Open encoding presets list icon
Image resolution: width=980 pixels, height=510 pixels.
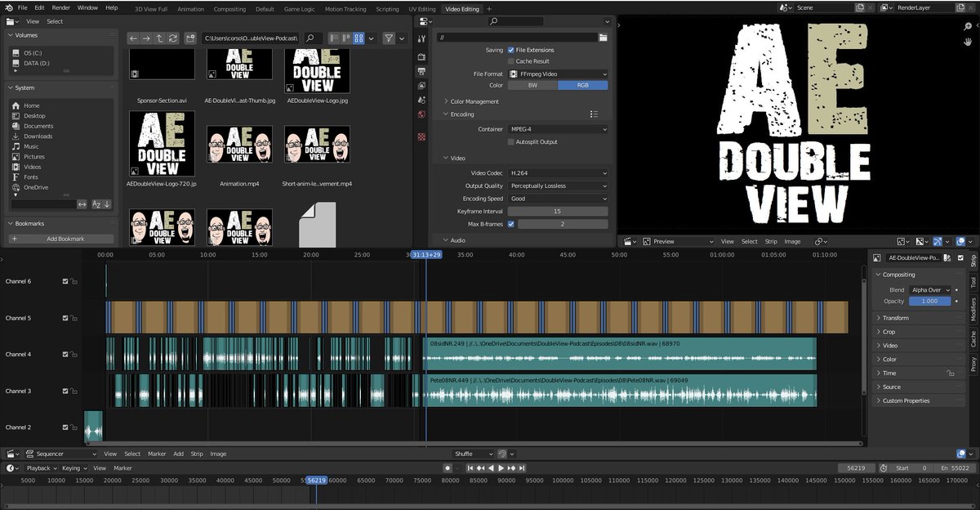coord(594,114)
